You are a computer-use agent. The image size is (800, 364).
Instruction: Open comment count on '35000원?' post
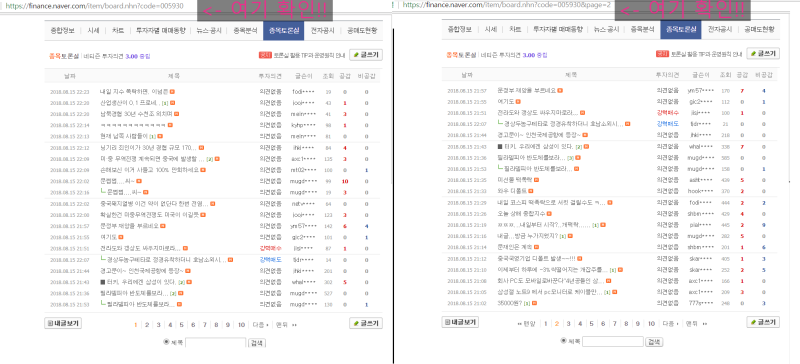click(526, 303)
